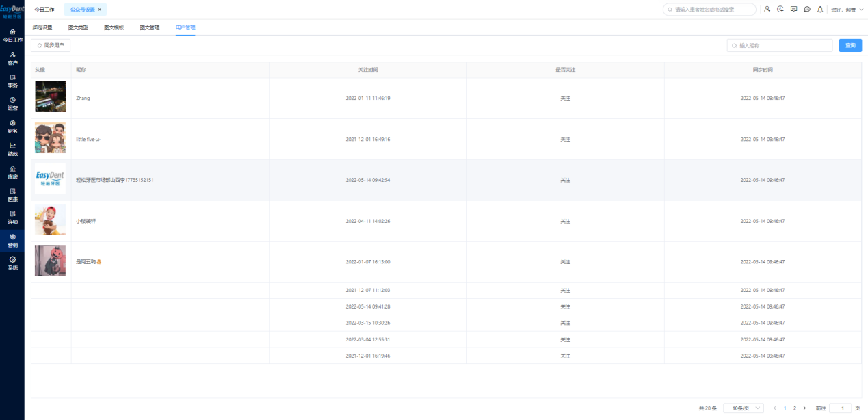868x420 pixels.
Task: Focus the 前往 page number input
Action: coord(840,408)
